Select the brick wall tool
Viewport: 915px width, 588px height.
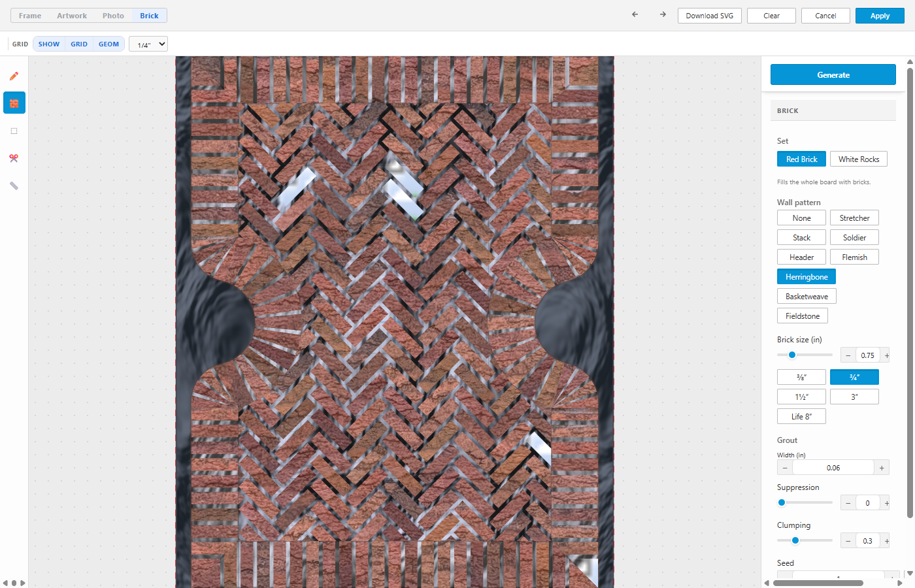14,103
